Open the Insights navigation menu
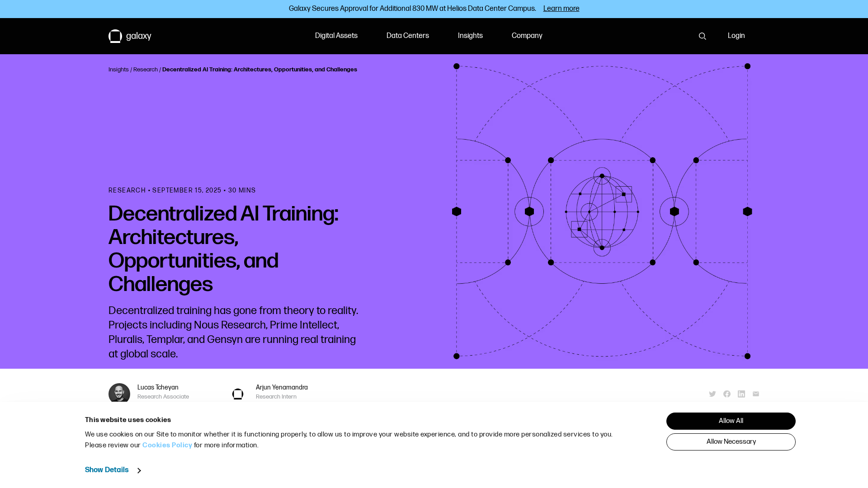 coord(470,36)
